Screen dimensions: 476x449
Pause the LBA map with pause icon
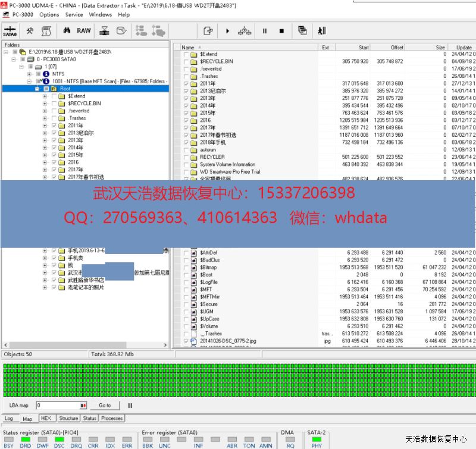(130, 406)
